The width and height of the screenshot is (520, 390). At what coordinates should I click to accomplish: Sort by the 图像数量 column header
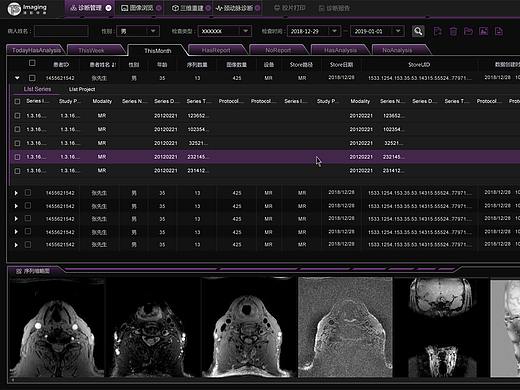(x=237, y=65)
